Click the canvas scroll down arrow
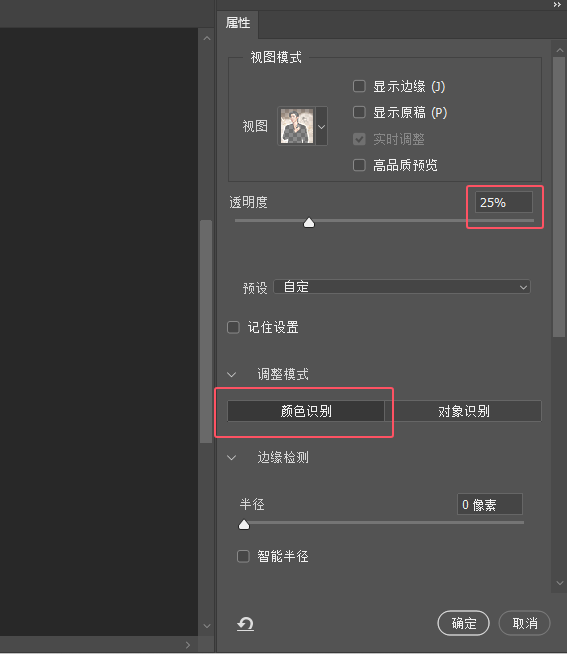Screen dimensions: 567x654 click(x=207, y=626)
